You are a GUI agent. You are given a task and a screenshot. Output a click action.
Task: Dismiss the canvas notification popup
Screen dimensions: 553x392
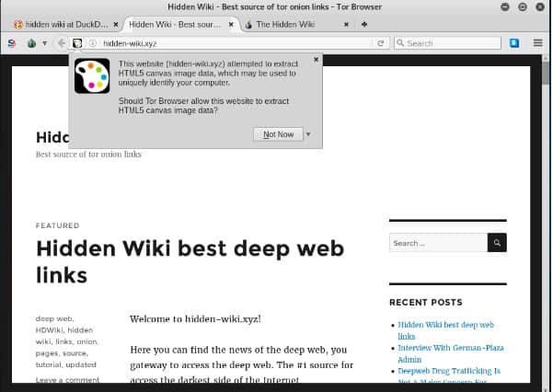coord(316,60)
